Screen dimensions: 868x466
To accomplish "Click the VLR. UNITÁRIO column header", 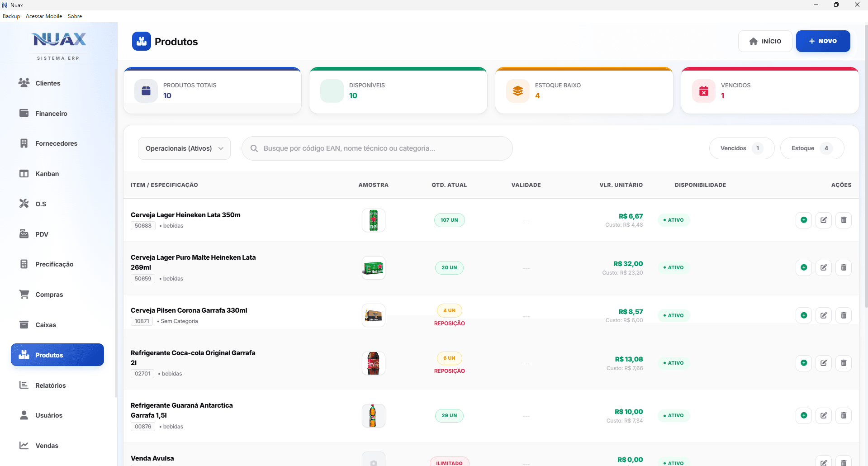I will click(621, 185).
